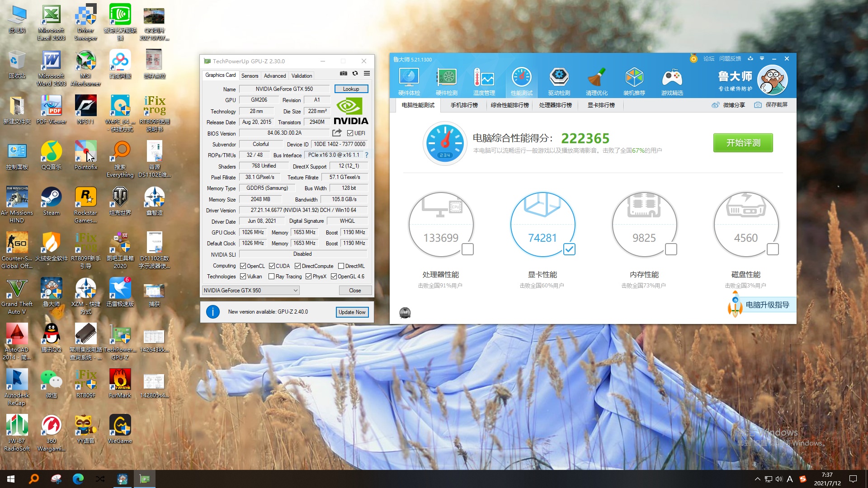
Task: Open Grand Theft Auto V icon
Action: [x=17, y=296]
